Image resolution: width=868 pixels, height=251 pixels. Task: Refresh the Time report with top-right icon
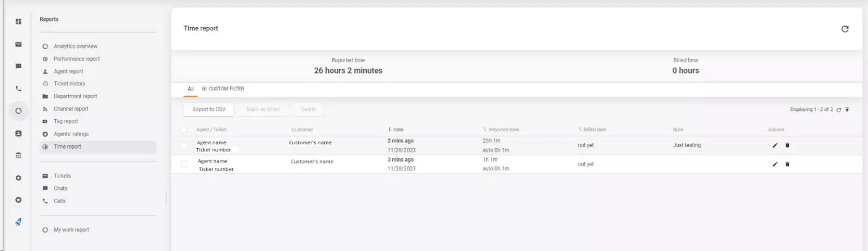845,29
